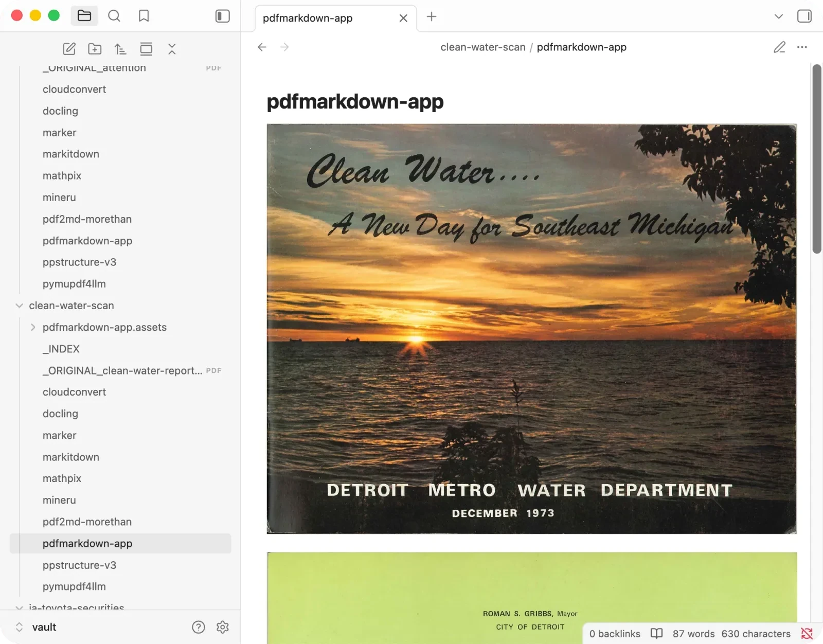Open markitdown under clean-water-scan
This screenshot has height=644, width=823.
71,457
